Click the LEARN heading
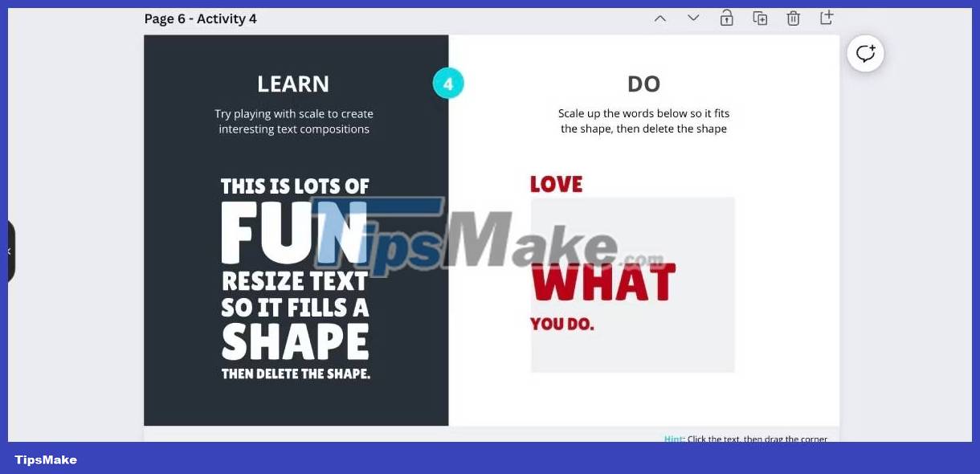This screenshot has height=474, width=980. 293,83
